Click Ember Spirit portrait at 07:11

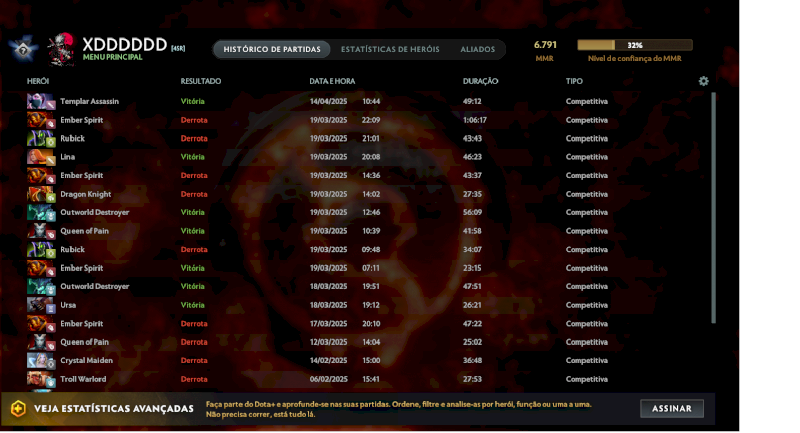41,268
